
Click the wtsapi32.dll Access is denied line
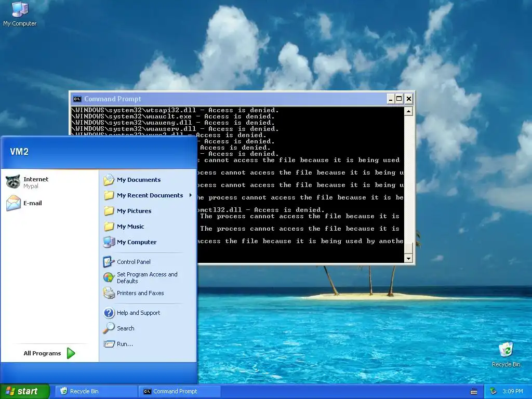click(175, 110)
